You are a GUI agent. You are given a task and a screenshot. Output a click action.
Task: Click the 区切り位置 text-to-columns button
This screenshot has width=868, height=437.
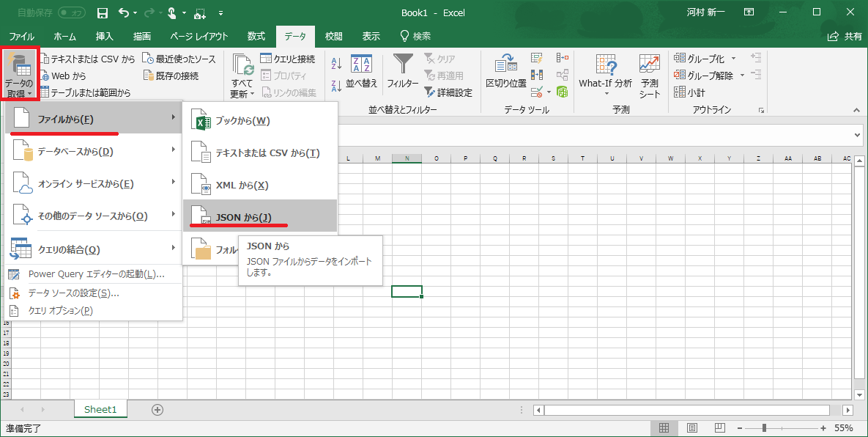(x=506, y=72)
